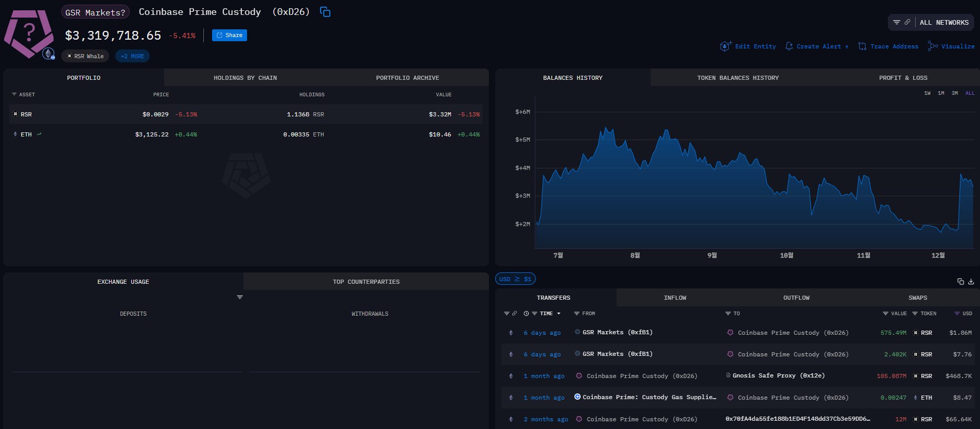This screenshot has width=980, height=429.
Task: Click the Edit Entity cube icon
Action: (725, 46)
